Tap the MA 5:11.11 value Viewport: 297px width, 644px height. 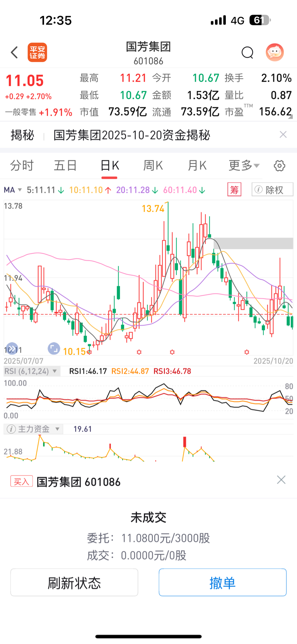click(45, 190)
